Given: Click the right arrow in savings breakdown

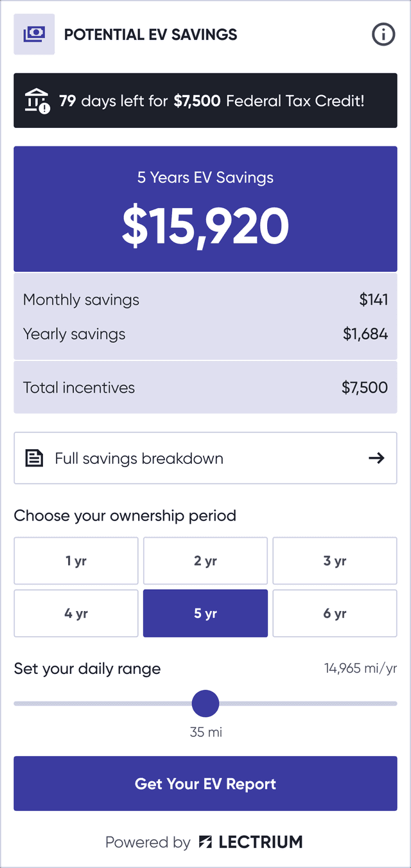Looking at the screenshot, I should point(376,458).
